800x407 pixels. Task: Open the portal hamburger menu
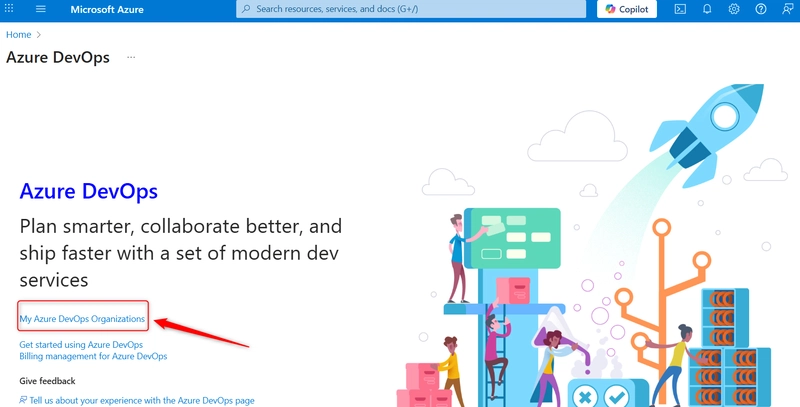click(41, 9)
